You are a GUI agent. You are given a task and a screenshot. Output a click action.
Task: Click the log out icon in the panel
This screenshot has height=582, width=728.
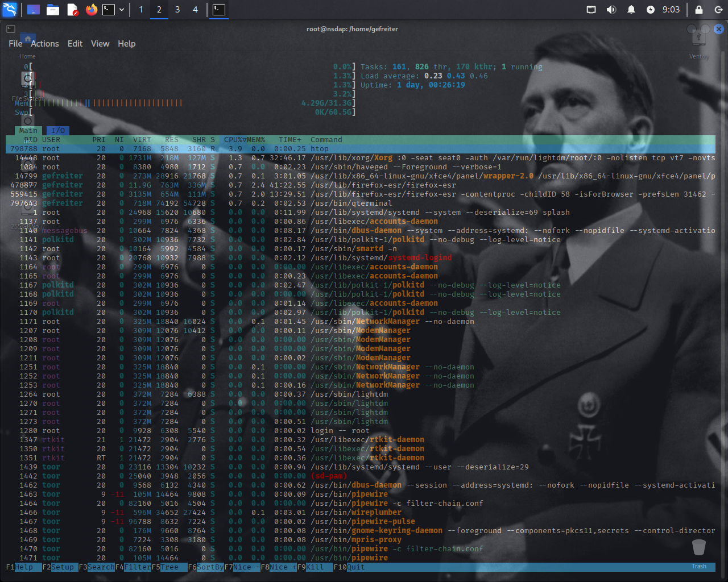(x=718, y=10)
